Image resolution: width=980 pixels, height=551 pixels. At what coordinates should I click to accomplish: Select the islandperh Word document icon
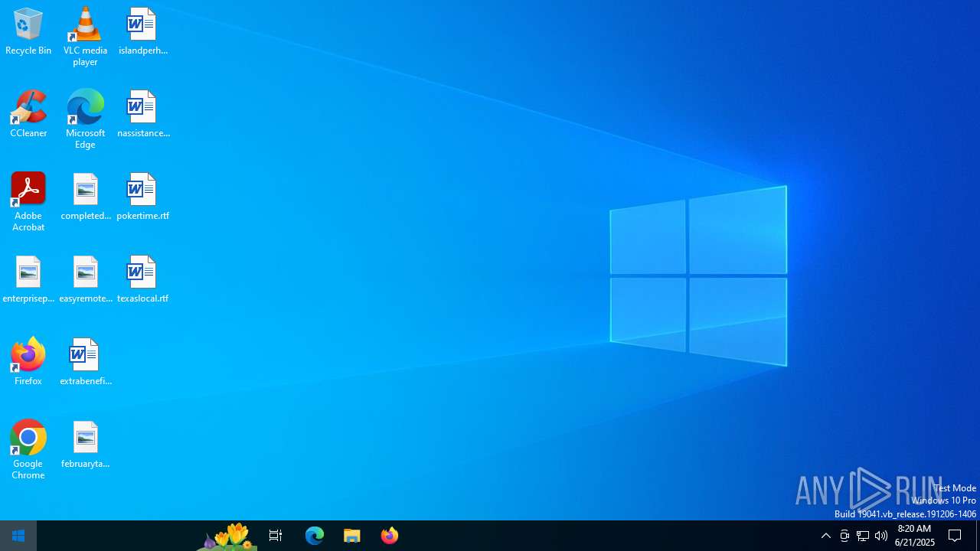click(x=142, y=31)
